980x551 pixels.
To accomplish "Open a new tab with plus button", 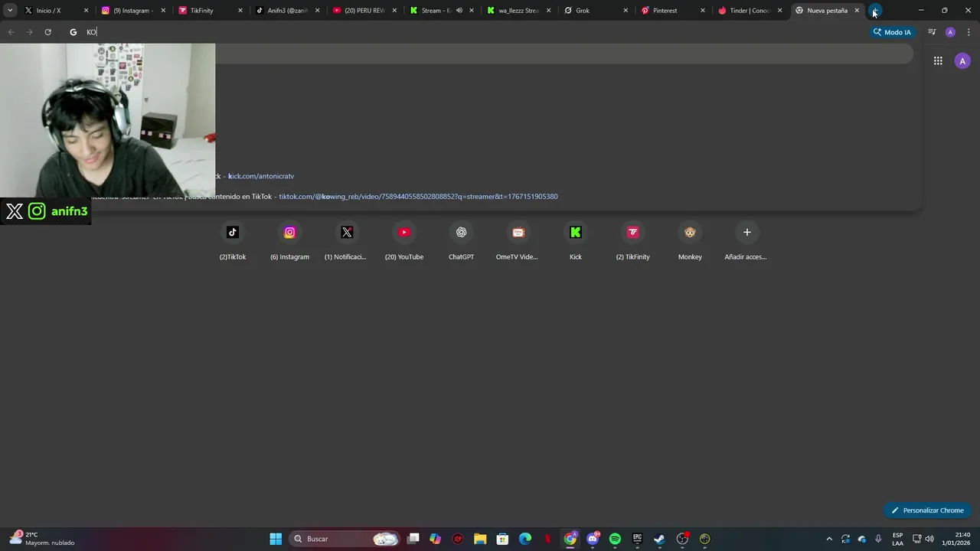I will (875, 11).
